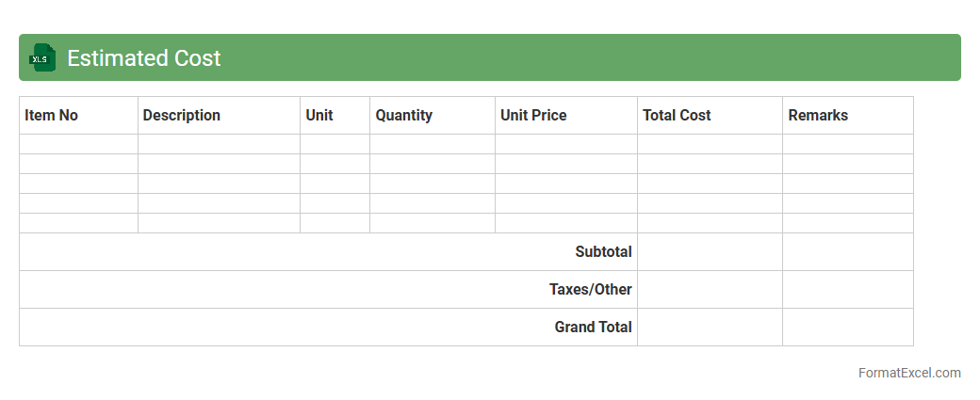The width and height of the screenshot is (980, 400).
Task: Click the Taxes/Other value cell under Total Cost
Action: [710, 289]
